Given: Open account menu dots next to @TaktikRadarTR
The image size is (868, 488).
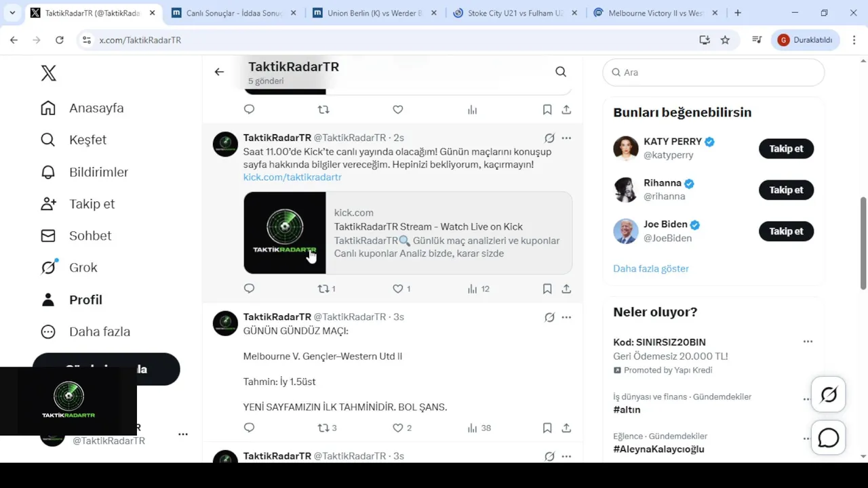Looking at the screenshot, I should (x=183, y=434).
